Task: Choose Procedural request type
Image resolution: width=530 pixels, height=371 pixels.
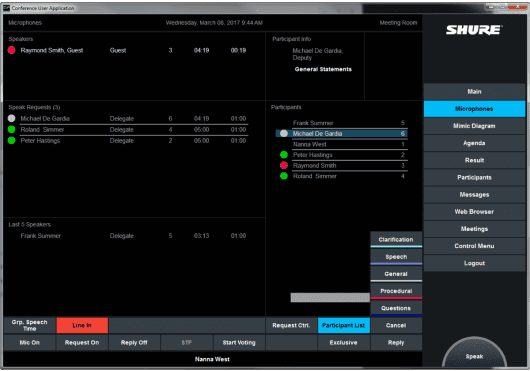Action: [x=396, y=291]
